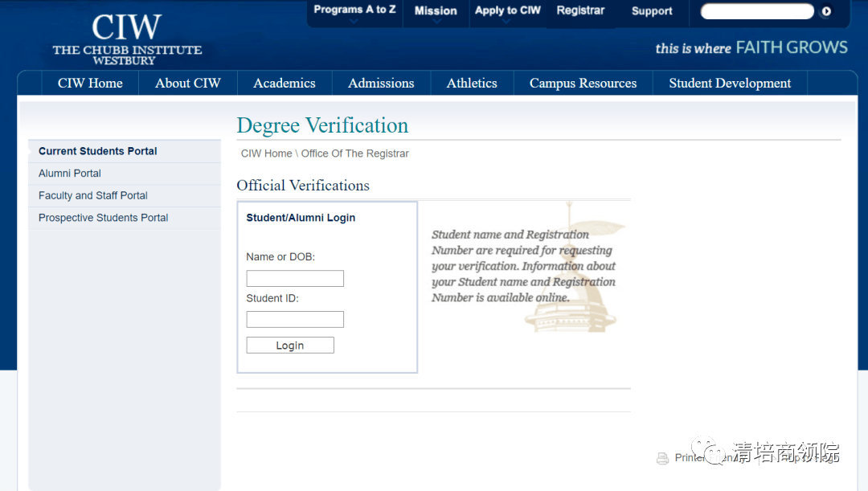The image size is (868, 491).
Task: Click the search input box in header
Action: click(757, 11)
